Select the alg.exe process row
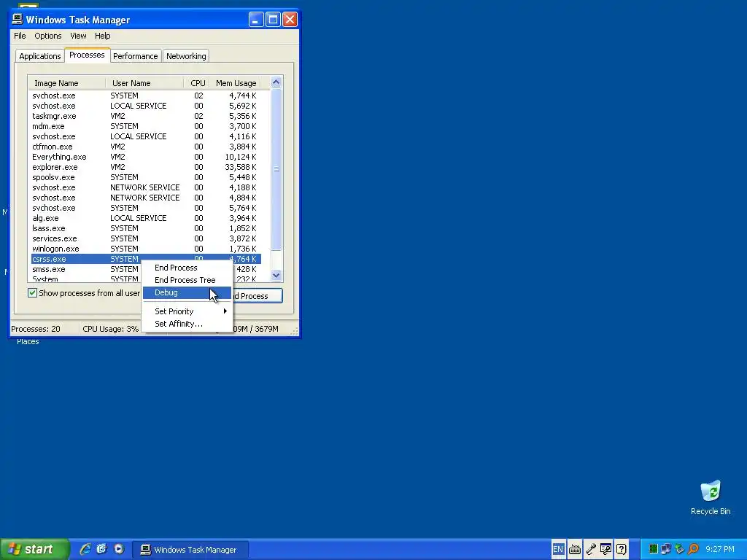 tap(146, 218)
